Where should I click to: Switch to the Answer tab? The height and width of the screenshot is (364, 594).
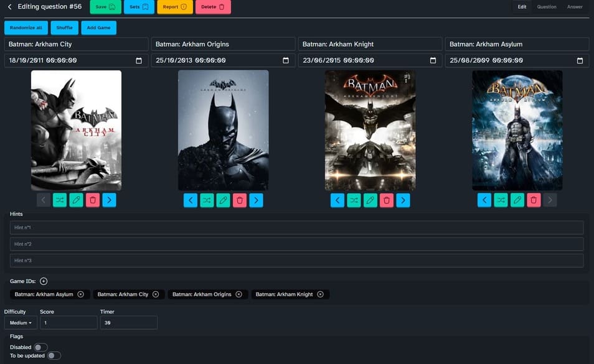click(575, 7)
